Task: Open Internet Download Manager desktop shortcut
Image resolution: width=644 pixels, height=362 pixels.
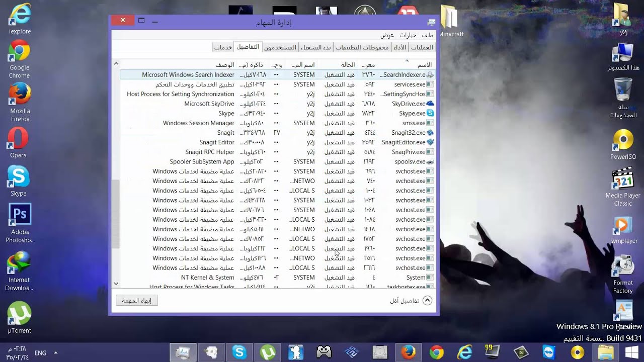Action: pyautogui.click(x=19, y=271)
